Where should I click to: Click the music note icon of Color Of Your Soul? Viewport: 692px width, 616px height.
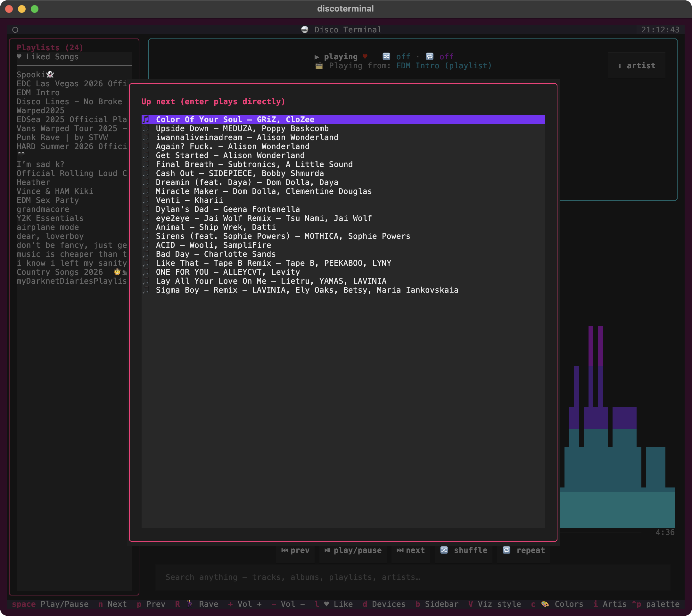(146, 119)
